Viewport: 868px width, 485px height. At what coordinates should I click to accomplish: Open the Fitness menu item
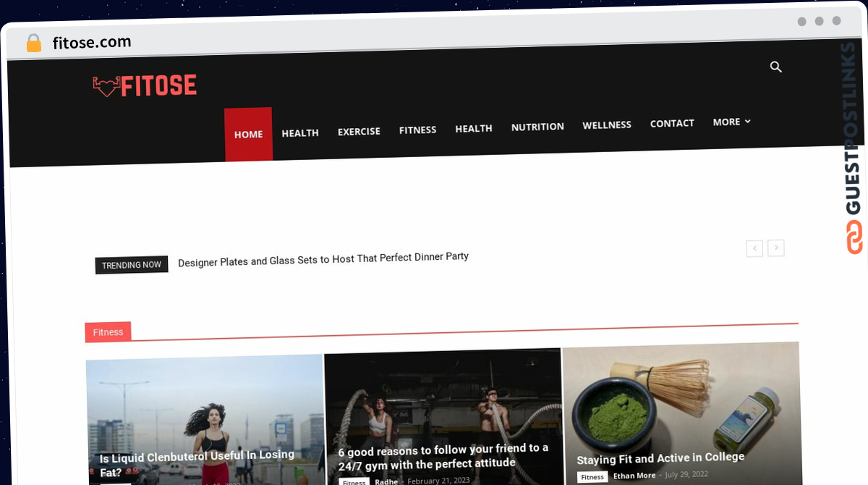pos(417,130)
